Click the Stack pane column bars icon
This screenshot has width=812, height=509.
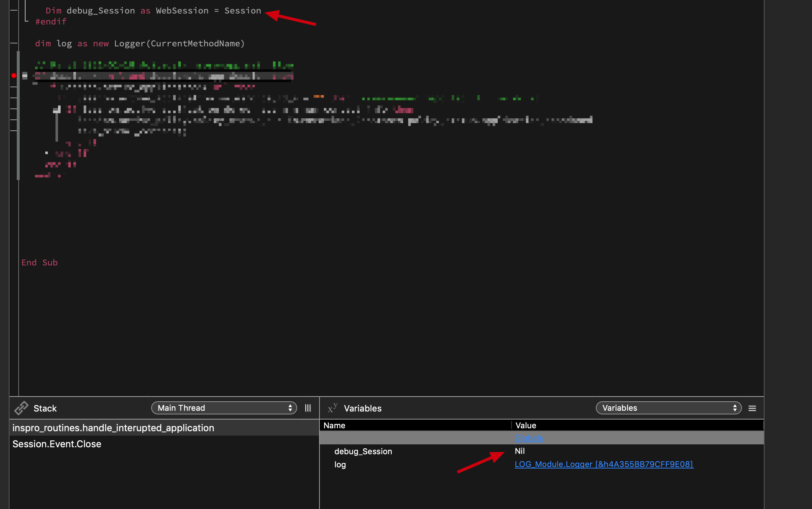click(308, 408)
